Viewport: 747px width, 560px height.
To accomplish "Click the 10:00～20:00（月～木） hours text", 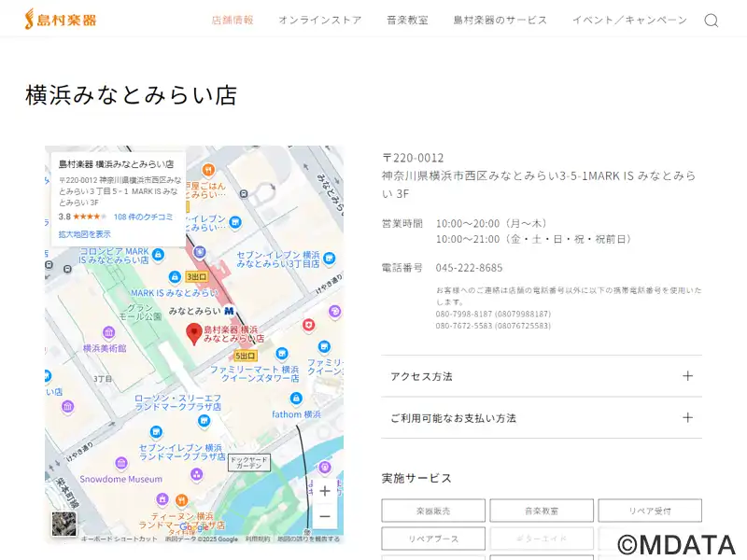I will click(491, 223).
